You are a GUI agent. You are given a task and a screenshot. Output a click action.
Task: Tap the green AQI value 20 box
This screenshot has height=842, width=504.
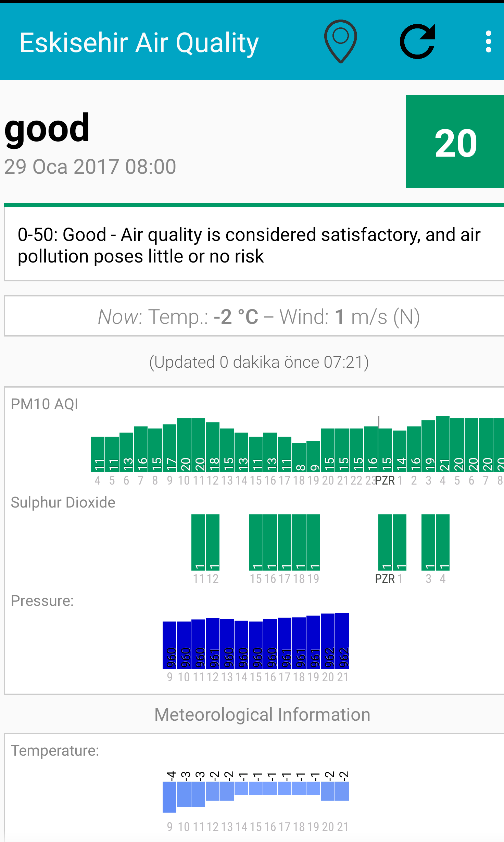(455, 142)
